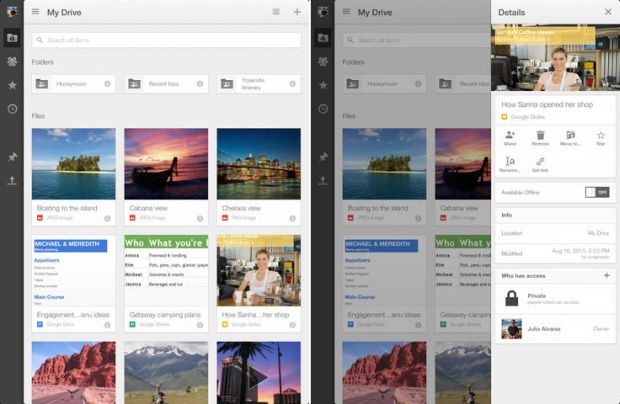Show info for Engagement menu ideas, left screen
Viewport: 620px width, 404px height.
tap(107, 325)
